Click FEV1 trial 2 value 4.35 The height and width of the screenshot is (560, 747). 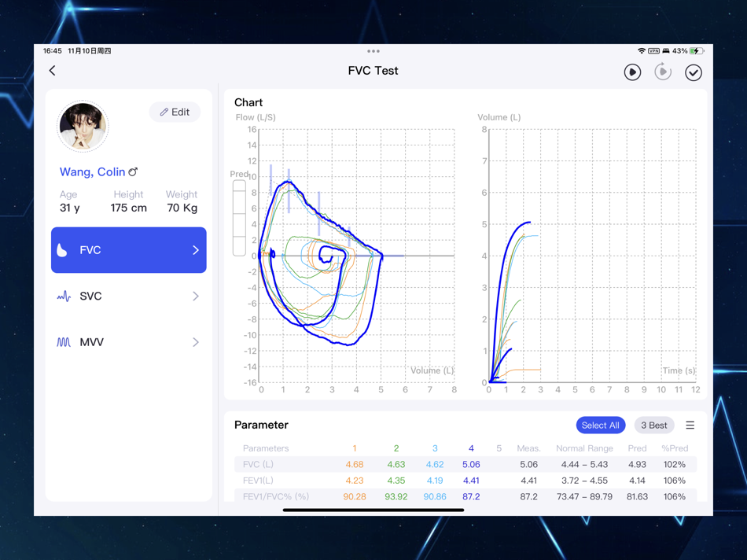click(396, 481)
